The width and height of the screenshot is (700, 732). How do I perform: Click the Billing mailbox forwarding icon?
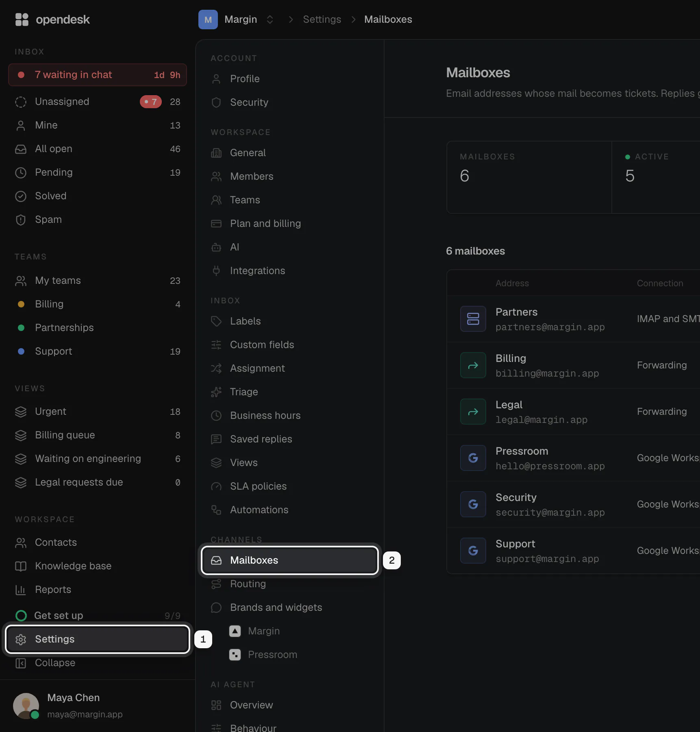tap(473, 365)
